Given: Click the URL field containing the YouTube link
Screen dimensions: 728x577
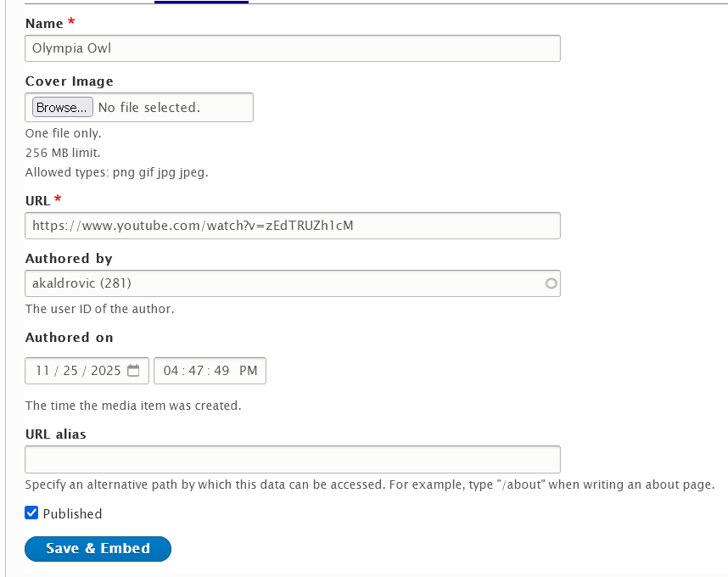Looking at the screenshot, I should click(292, 226).
